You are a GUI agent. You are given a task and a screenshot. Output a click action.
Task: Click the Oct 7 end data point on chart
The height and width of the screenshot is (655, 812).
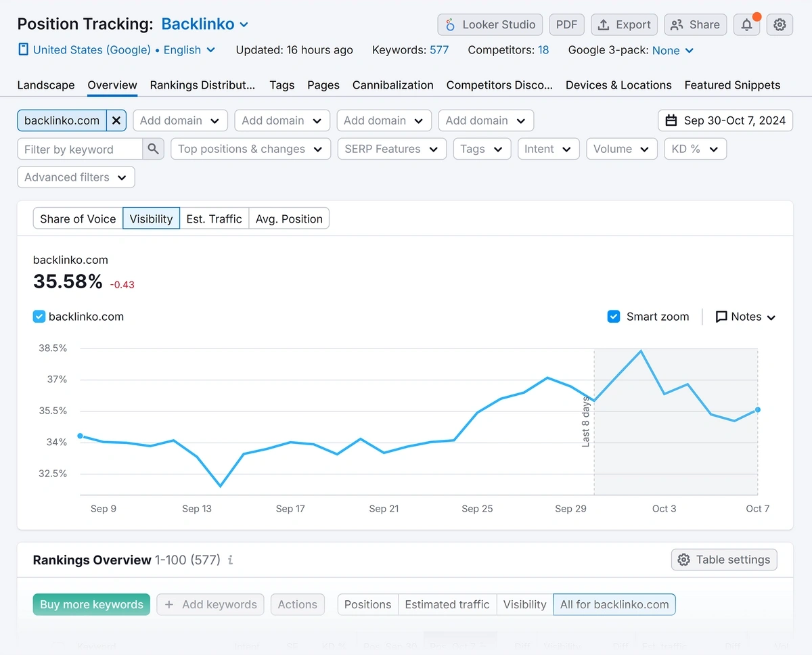point(758,409)
